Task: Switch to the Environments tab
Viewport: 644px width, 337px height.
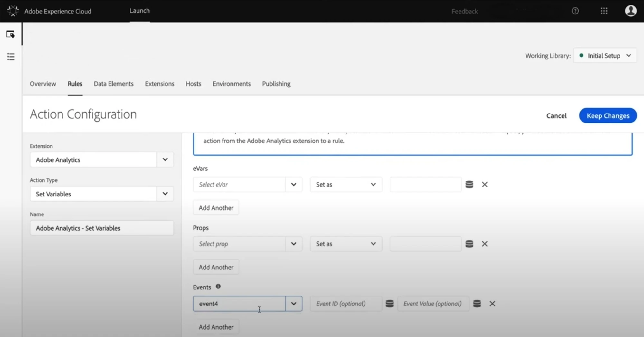Action: click(x=232, y=84)
